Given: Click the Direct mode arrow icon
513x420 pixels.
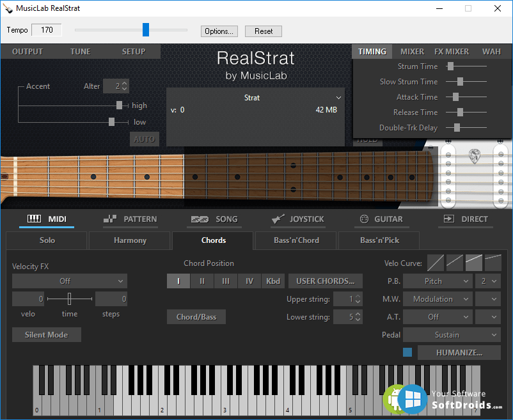Looking at the screenshot, I should 449,219.
